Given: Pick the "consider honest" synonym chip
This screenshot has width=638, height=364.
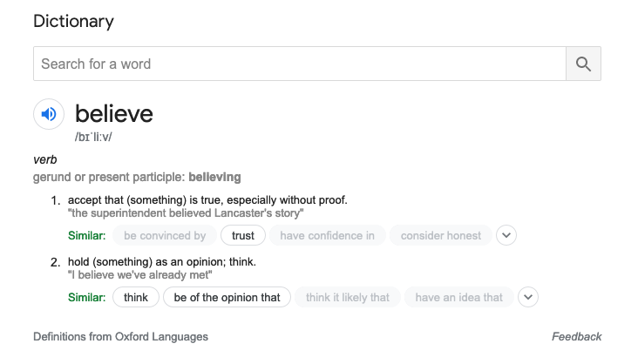Looking at the screenshot, I should click(x=440, y=235).
